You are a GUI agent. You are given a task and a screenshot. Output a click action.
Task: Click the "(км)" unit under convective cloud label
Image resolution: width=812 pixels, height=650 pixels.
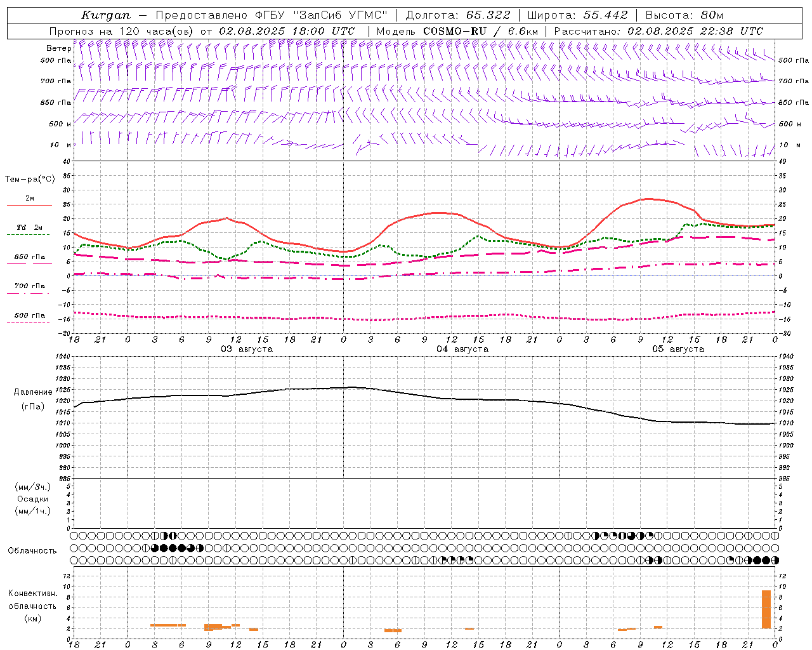33,618
